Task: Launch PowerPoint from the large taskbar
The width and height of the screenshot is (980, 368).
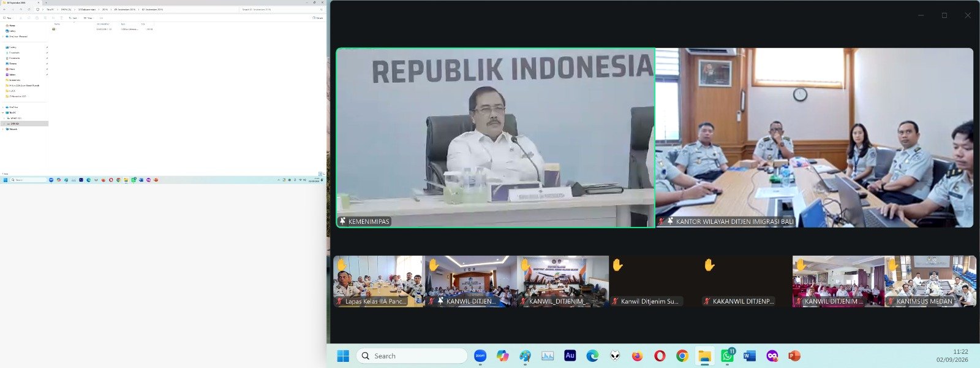Action: (794, 356)
